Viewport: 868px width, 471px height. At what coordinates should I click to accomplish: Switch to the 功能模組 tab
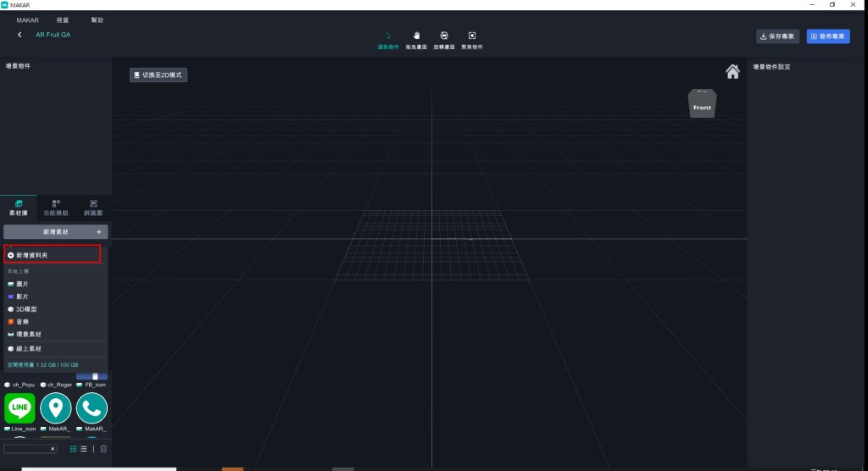(x=56, y=208)
